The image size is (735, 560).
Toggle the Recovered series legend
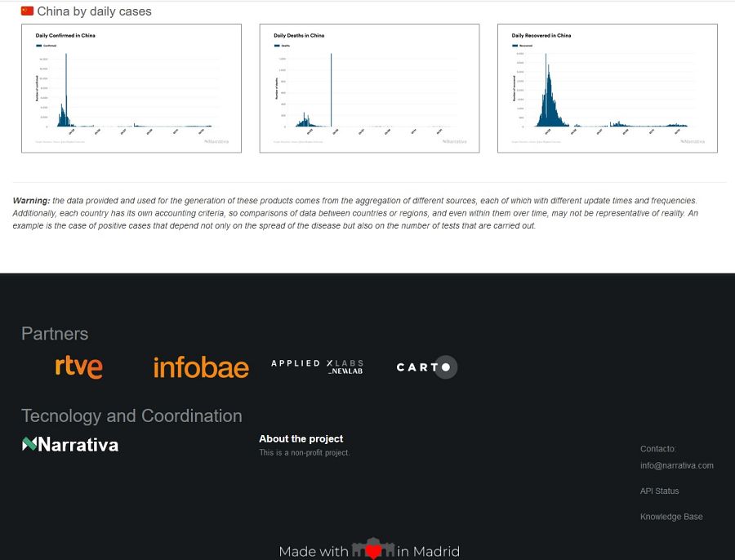click(x=519, y=44)
